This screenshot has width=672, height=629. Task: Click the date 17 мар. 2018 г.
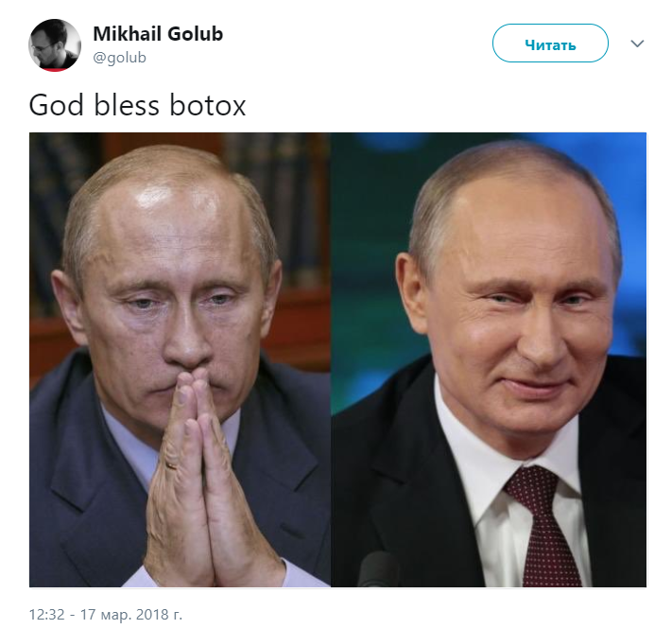tap(131, 615)
